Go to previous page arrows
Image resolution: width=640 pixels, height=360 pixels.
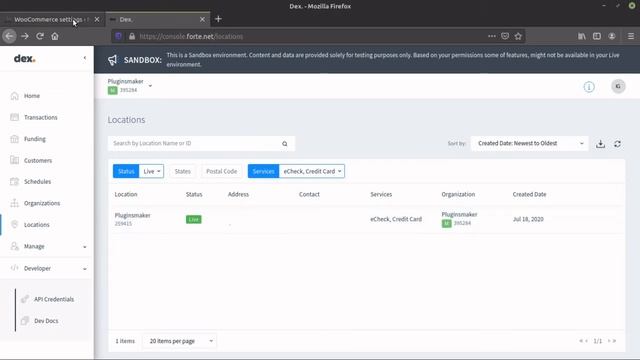click(583, 341)
